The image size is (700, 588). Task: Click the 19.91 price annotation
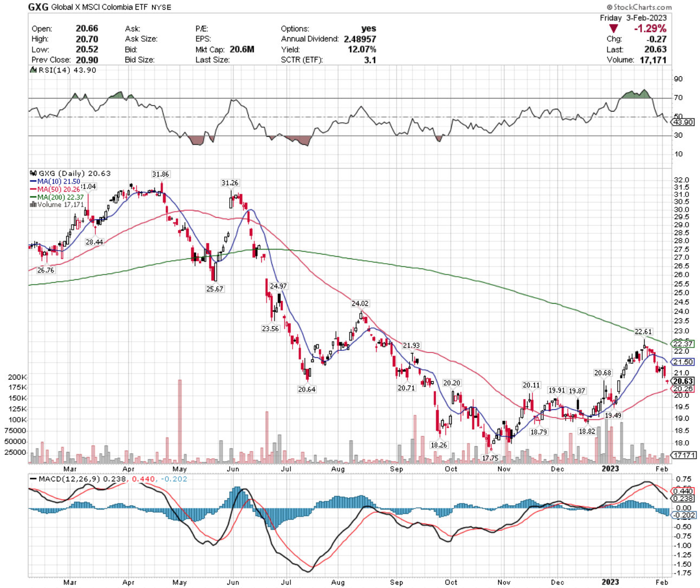557,390
